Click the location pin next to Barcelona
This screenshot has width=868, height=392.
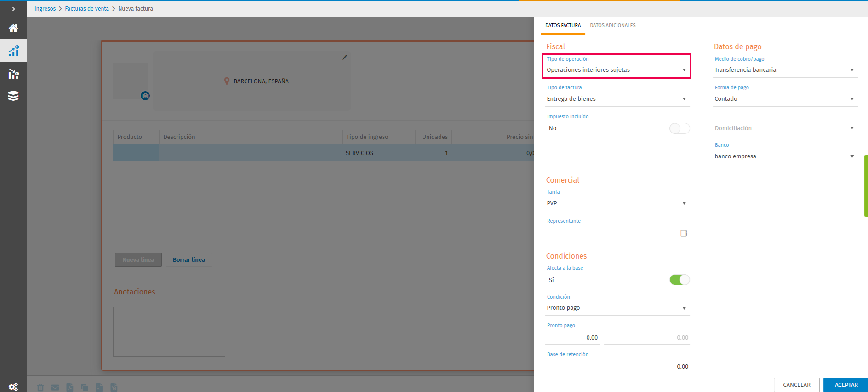pos(227,81)
